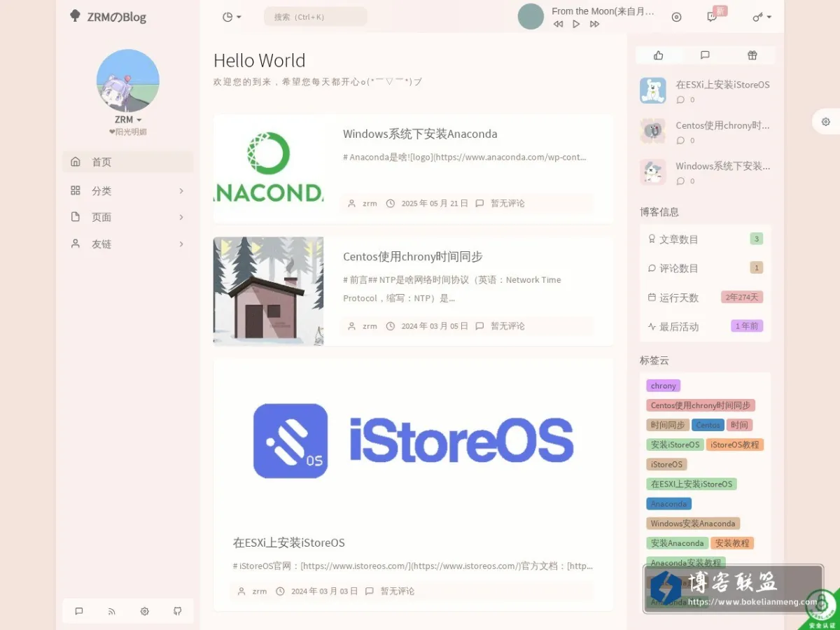The width and height of the screenshot is (840, 630).
Task: Click the 评论数目 row
Action: pos(705,268)
